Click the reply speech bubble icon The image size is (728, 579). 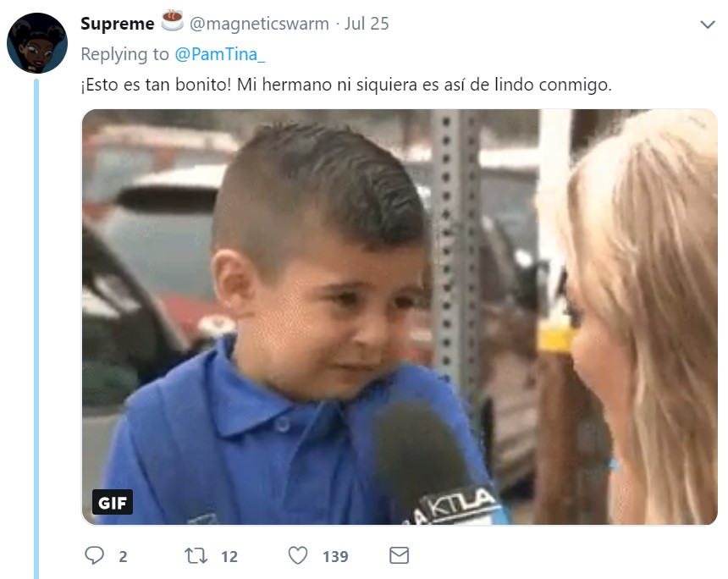[x=94, y=555]
